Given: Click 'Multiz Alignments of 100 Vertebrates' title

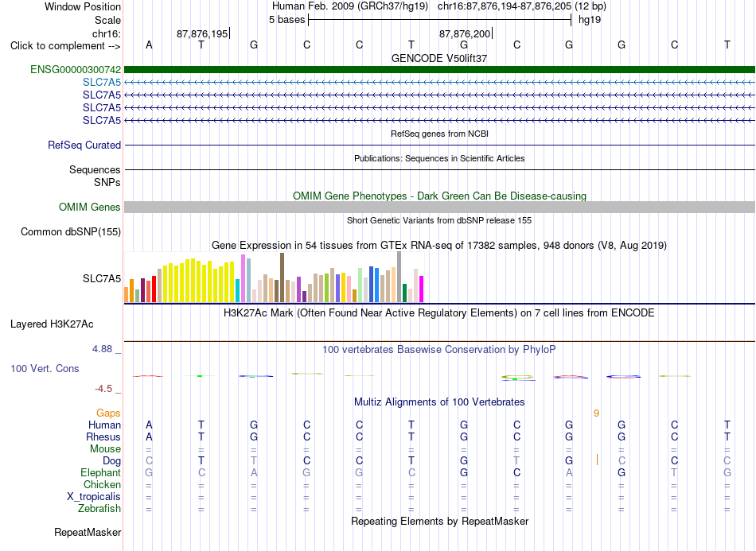Looking at the screenshot, I should [439, 402].
